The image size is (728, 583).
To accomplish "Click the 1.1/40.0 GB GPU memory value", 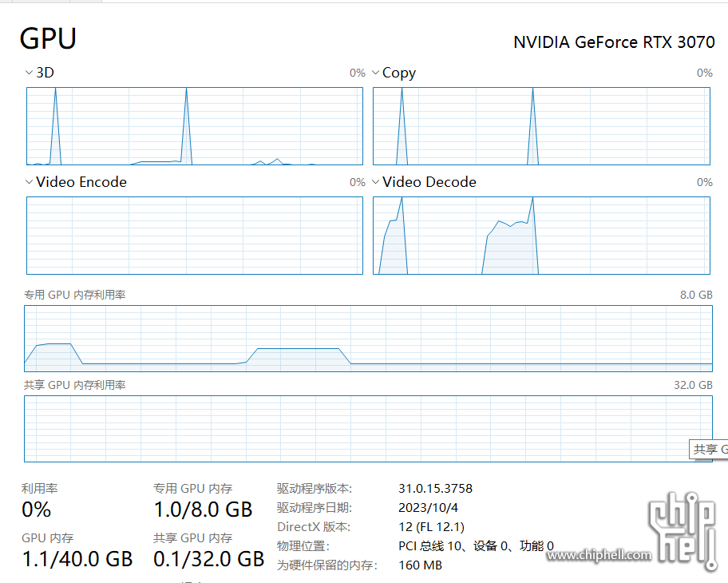I will click(77, 559).
